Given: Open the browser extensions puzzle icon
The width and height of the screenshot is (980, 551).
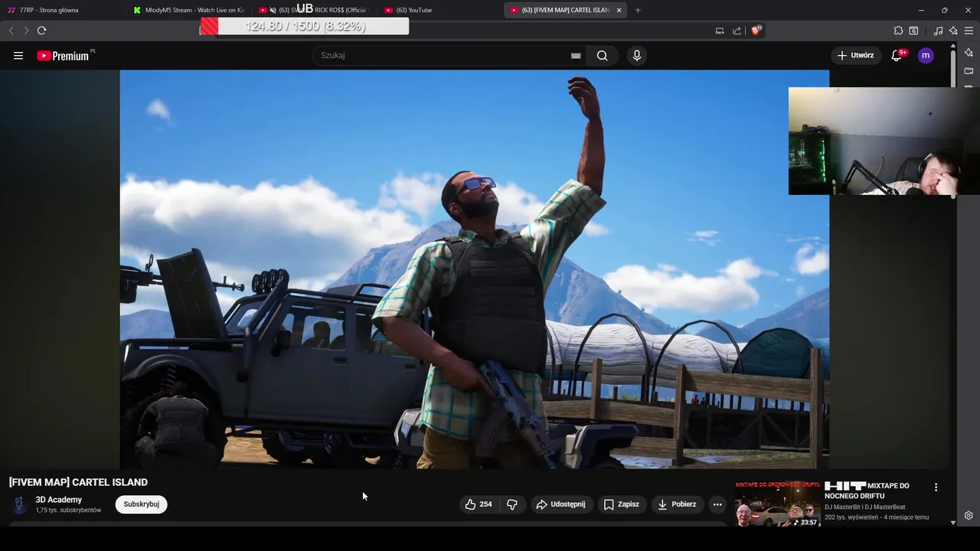Looking at the screenshot, I should pyautogui.click(x=898, y=31).
